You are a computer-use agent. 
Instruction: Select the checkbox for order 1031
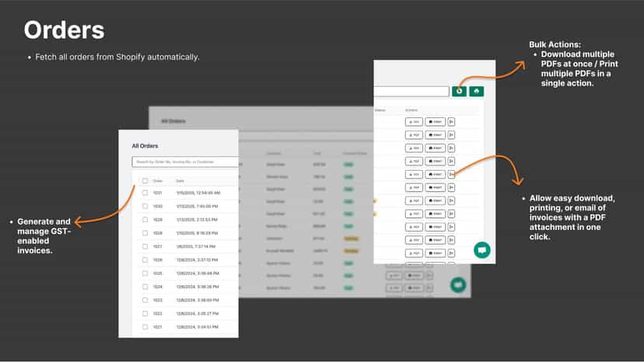145,193
